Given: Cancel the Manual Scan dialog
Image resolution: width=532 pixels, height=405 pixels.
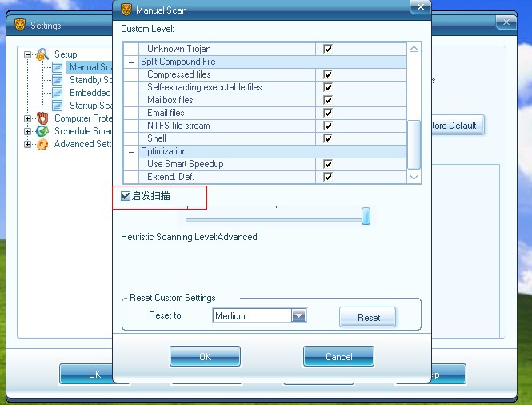Looking at the screenshot, I should pos(338,356).
